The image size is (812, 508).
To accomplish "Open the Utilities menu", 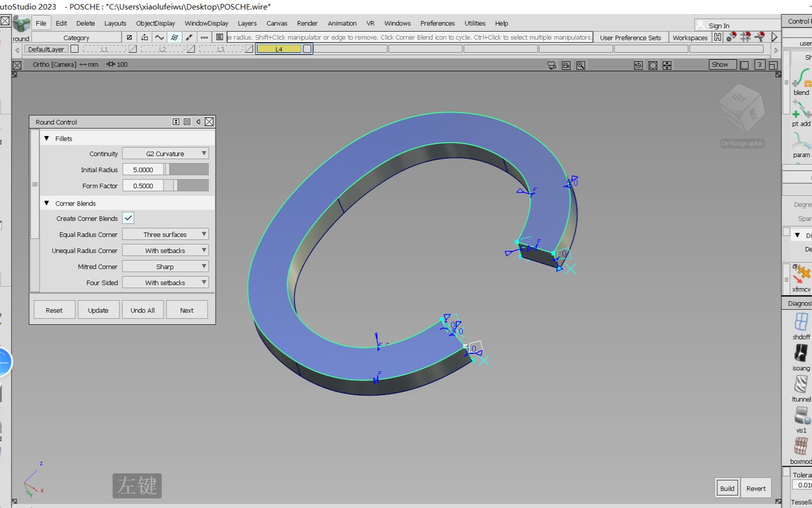I will pyautogui.click(x=474, y=23).
